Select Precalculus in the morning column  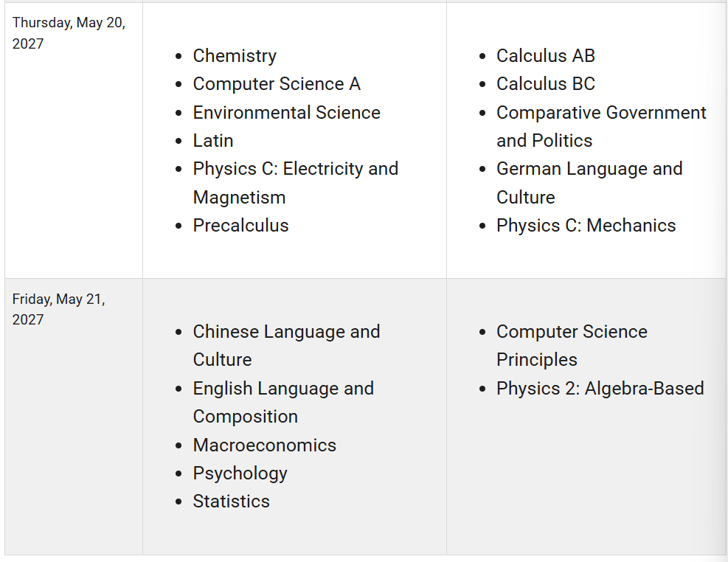click(240, 226)
